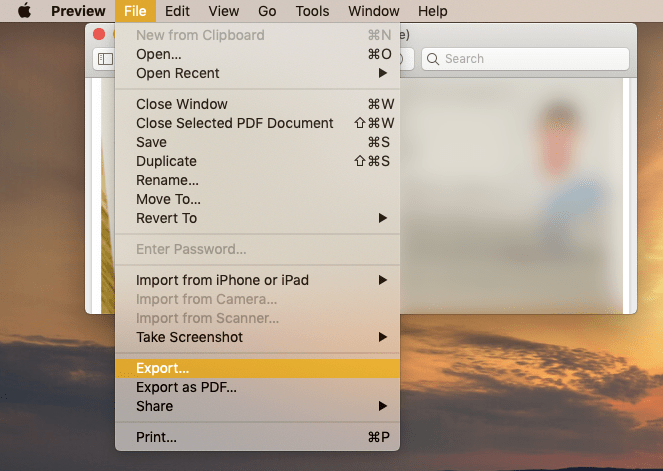Choose Print... from the File menu
This screenshot has width=663, height=471.
(x=258, y=437)
